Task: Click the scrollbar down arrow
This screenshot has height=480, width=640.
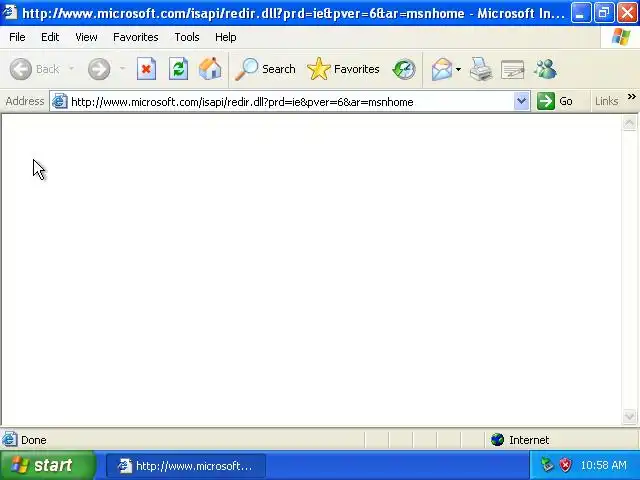Action: click(629, 416)
